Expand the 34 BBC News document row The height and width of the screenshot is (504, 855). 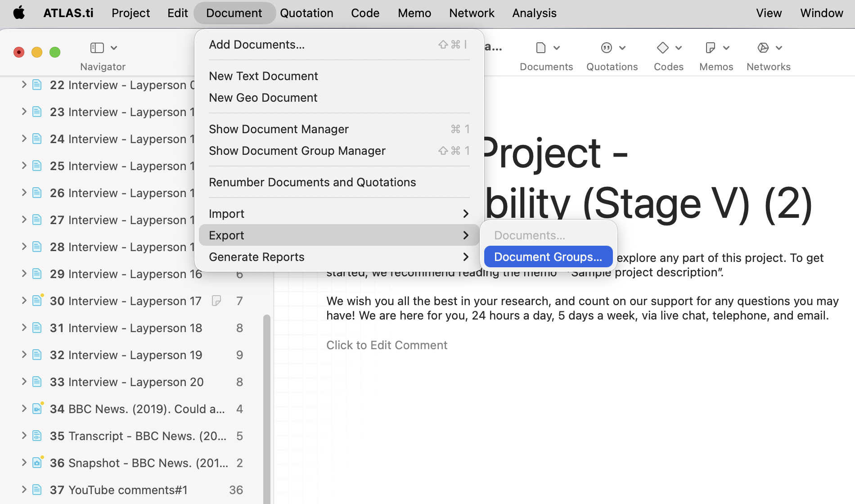24,409
